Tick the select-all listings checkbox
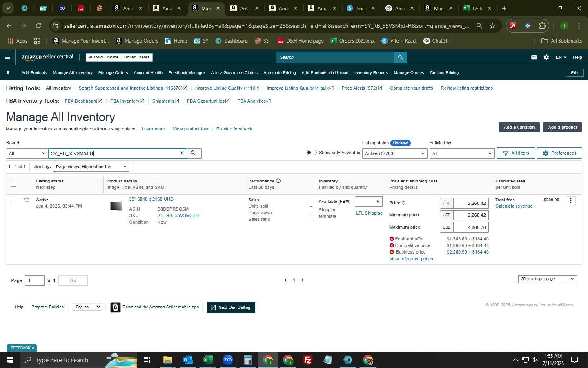The height and width of the screenshot is (368, 588). pos(13,184)
